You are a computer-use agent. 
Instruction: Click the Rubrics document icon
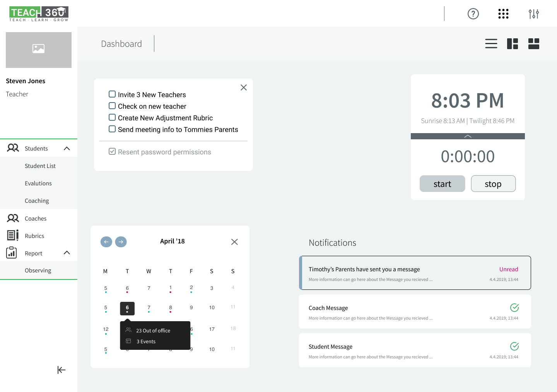13,235
